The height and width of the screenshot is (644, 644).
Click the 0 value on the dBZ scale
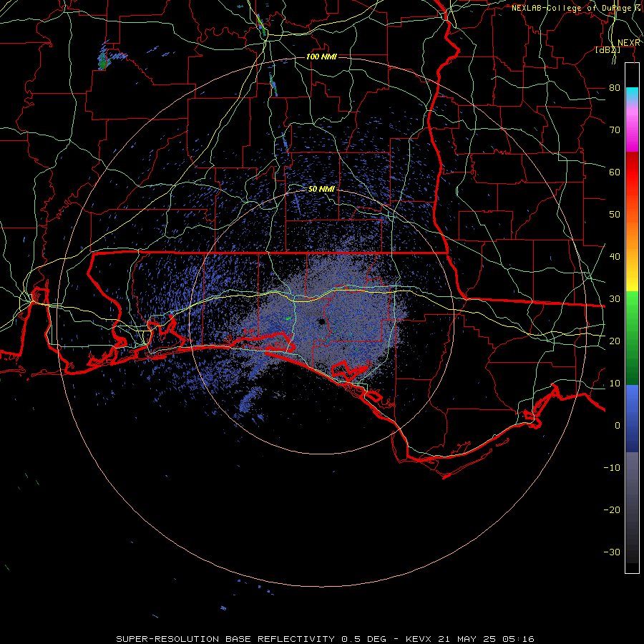tap(618, 426)
